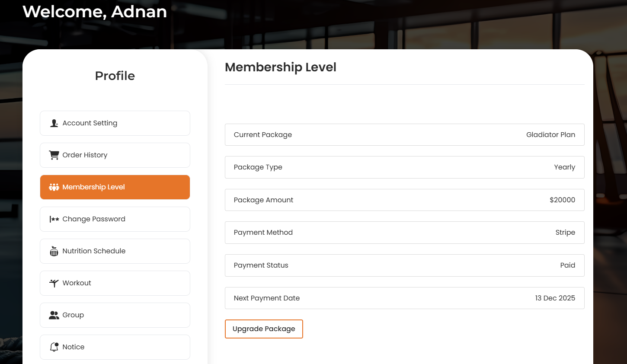Image resolution: width=627 pixels, height=364 pixels.
Task: Select the Membership Level sidebar entry
Action: 115,187
